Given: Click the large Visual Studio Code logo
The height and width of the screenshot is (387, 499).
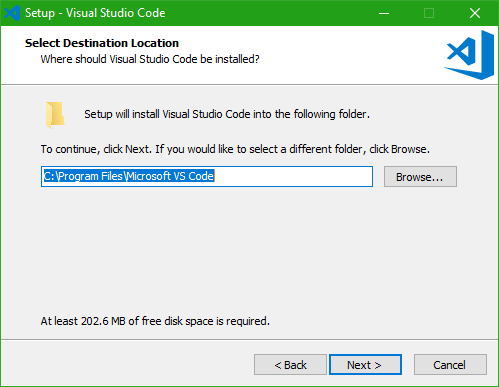Looking at the screenshot, I should [x=469, y=55].
